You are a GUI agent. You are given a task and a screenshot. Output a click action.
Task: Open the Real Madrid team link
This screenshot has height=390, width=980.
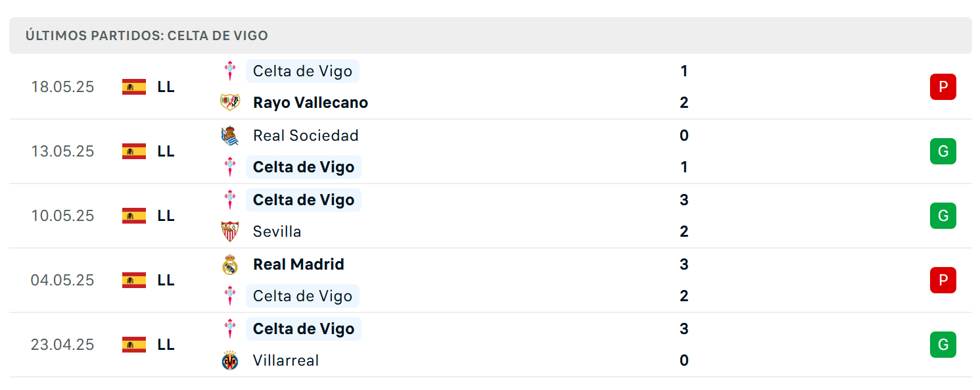[298, 264]
